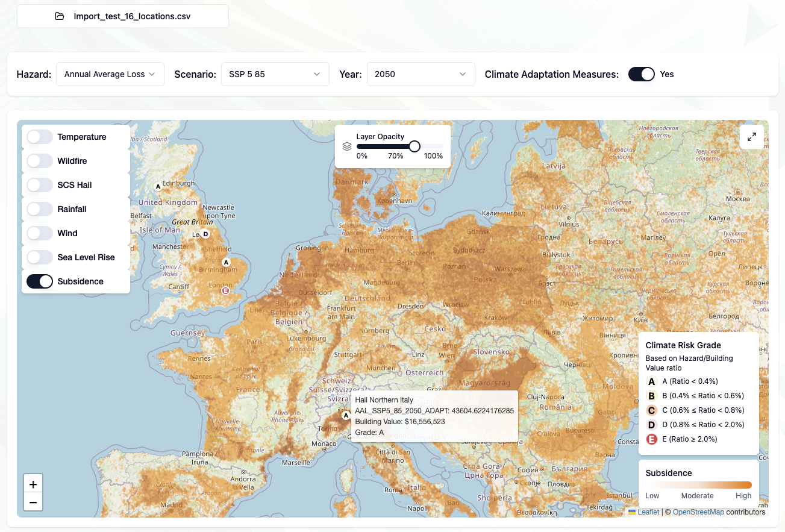The width and height of the screenshot is (785, 532).
Task: Click the grade B legend badge
Action: 651,396
